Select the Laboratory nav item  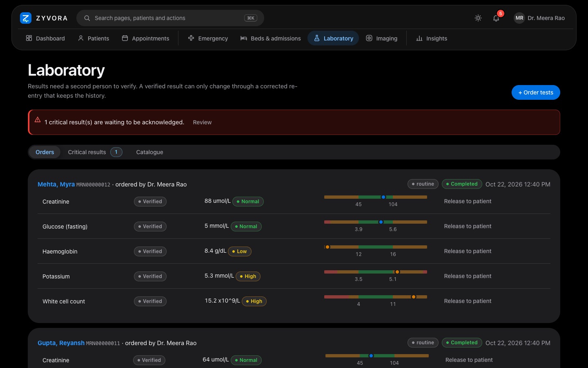click(x=333, y=38)
